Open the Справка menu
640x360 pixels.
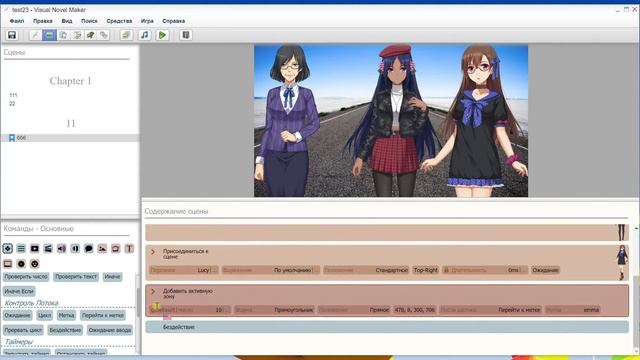click(173, 21)
